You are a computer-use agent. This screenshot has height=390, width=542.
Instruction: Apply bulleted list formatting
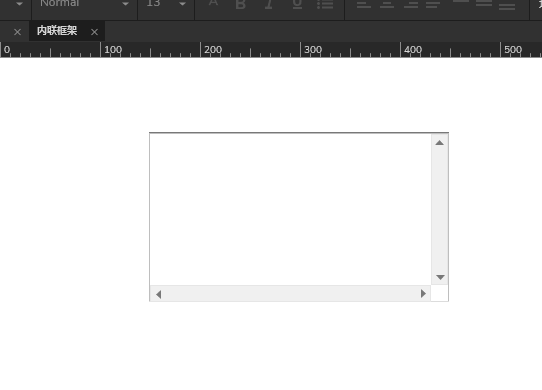click(x=325, y=4)
